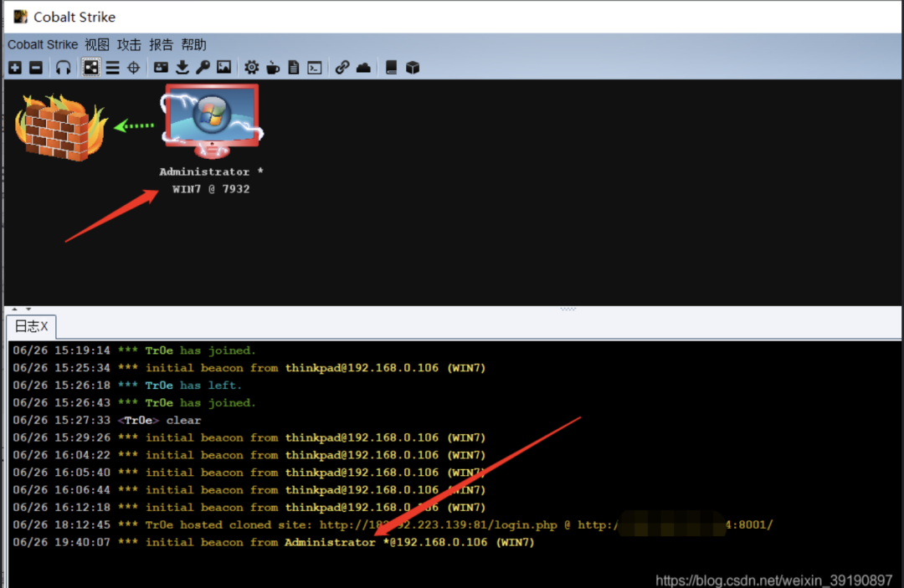Open About with the cube icon

point(412,68)
